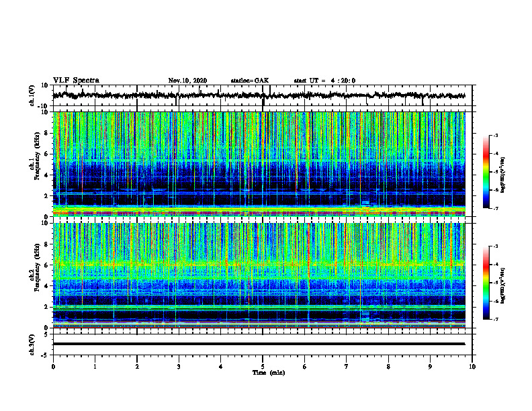Image resolution: width=532 pixels, height=411 pixels.
Task: Click the "-3" label on ch.2 color bar
Action: [495, 246]
